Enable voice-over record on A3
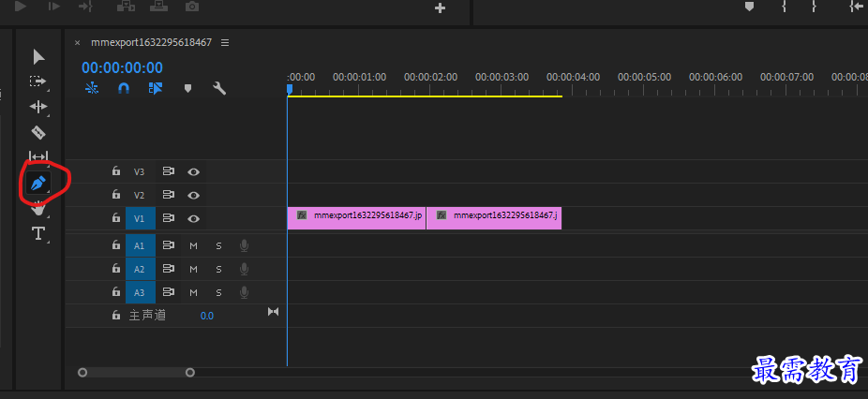The image size is (868, 399). click(x=244, y=292)
